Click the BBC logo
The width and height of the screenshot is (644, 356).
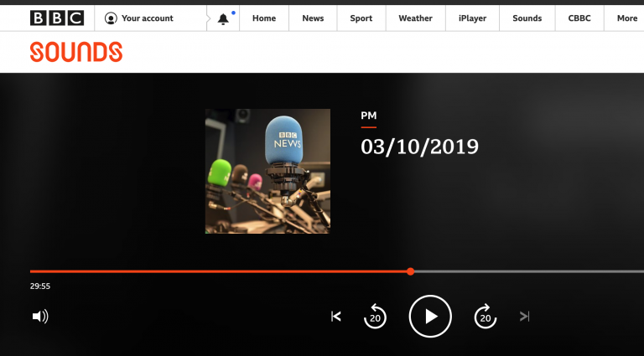[57, 18]
